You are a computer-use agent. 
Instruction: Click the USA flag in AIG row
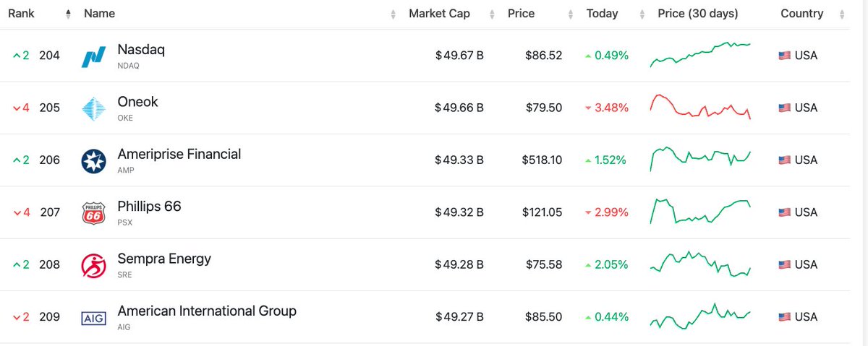pos(784,316)
